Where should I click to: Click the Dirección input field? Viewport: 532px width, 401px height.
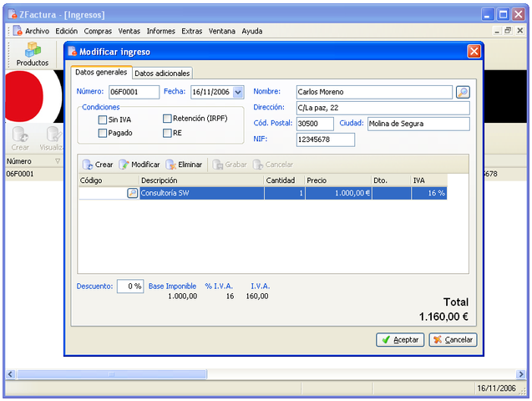click(383, 108)
